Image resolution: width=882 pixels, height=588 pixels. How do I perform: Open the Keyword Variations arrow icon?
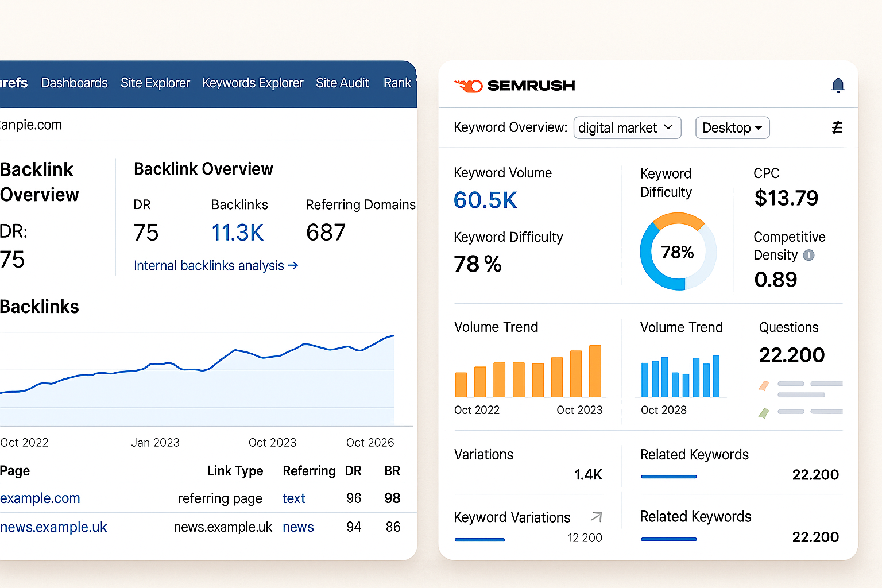[597, 517]
